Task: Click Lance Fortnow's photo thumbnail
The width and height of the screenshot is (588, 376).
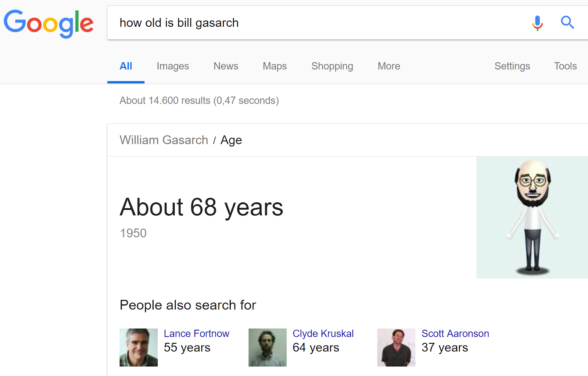Action: pos(139,347)
